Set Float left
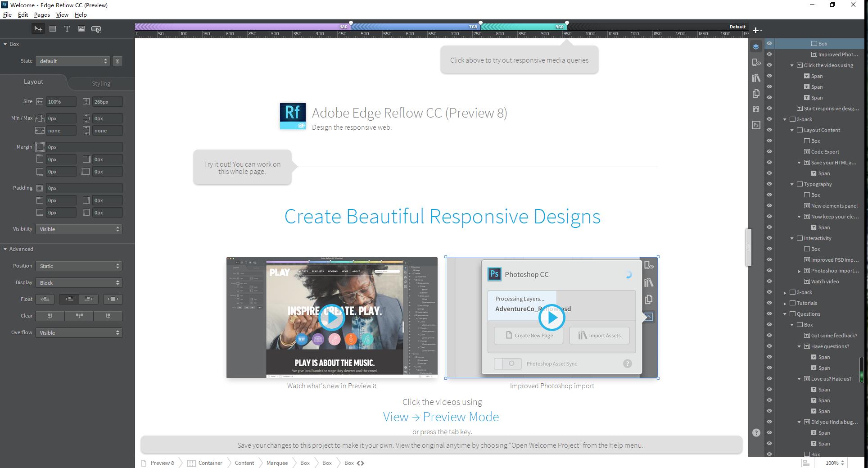The height and width of the screenshot is (468, 868). [69, 299]
